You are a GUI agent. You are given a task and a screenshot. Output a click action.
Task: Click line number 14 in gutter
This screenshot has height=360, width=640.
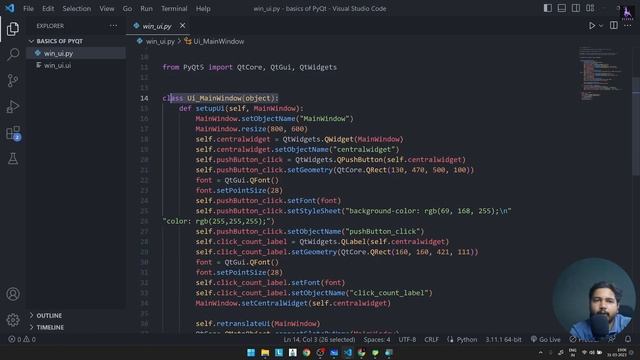144,98
